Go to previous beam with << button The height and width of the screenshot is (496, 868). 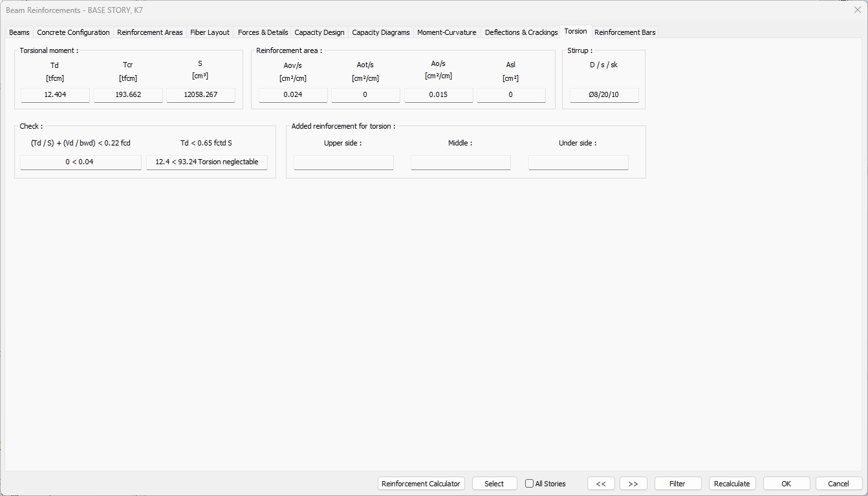[x=601, y=484]
